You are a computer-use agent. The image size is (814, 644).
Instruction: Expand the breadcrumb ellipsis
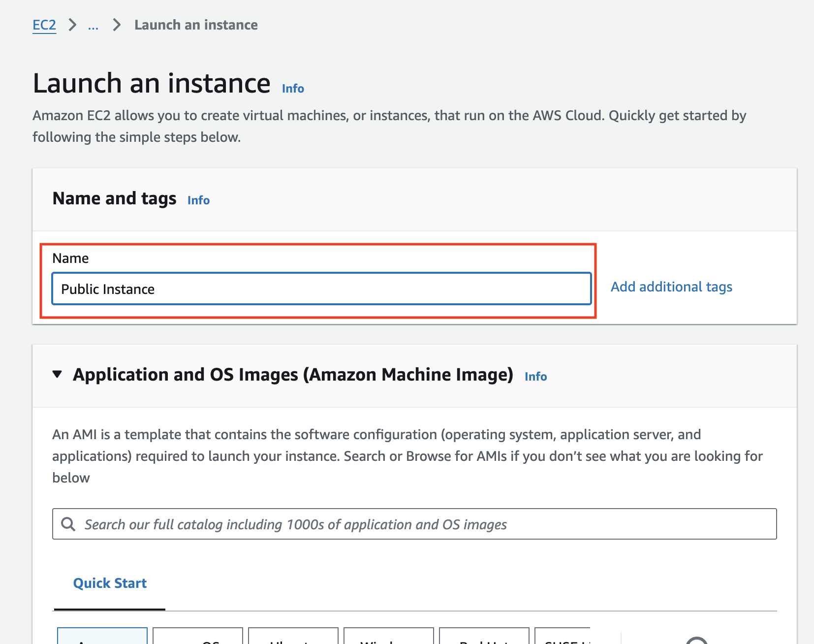click(x=93, y=25)
